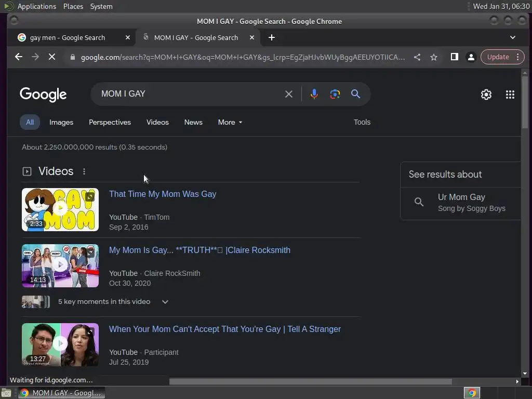
Task: Open the More search filters dropdown
Action: pos(230,122)
